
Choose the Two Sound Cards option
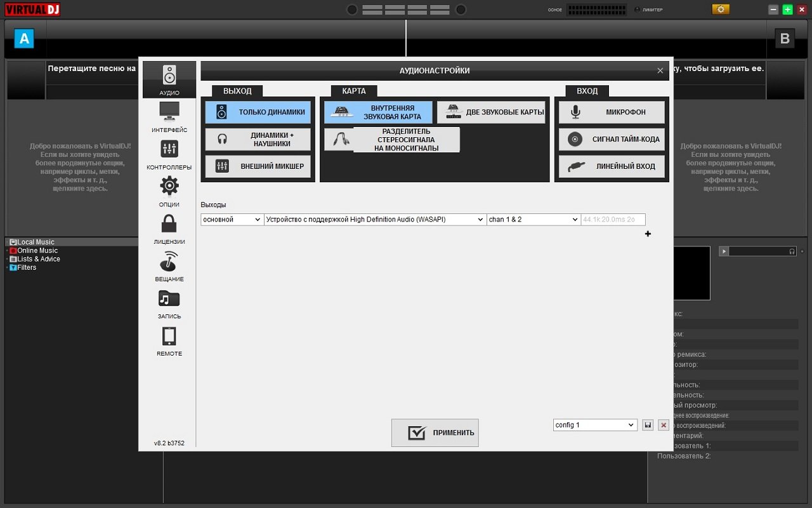[491, 112]
